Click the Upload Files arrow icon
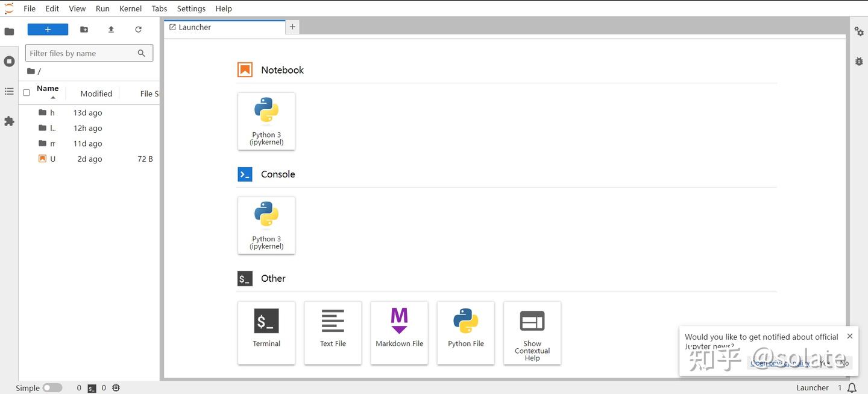Image resolution: width=868 pixels, height=394 pixels. coord(111,29)
